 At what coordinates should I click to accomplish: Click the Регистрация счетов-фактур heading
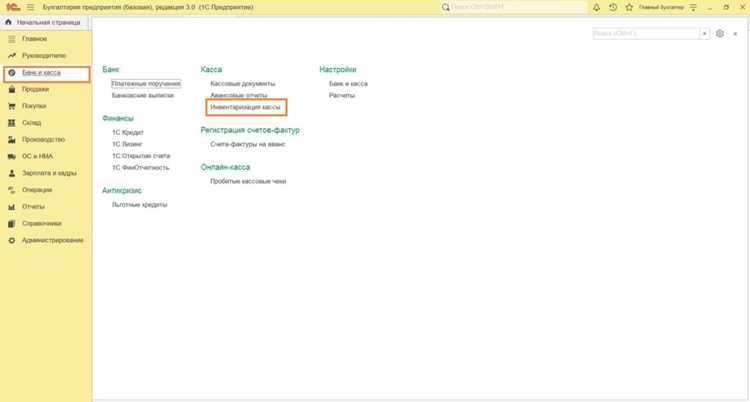tap(250, 130)
